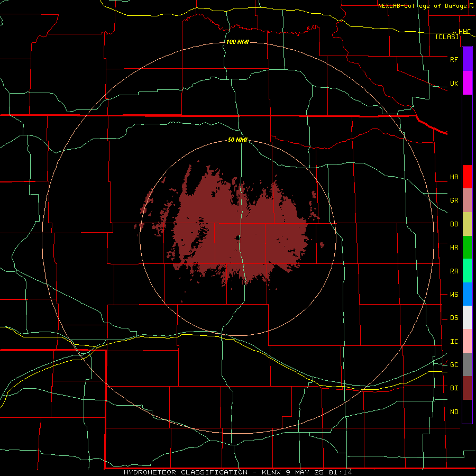Click the HA legend label
The image size is (476, 476).
pos(454,177)
